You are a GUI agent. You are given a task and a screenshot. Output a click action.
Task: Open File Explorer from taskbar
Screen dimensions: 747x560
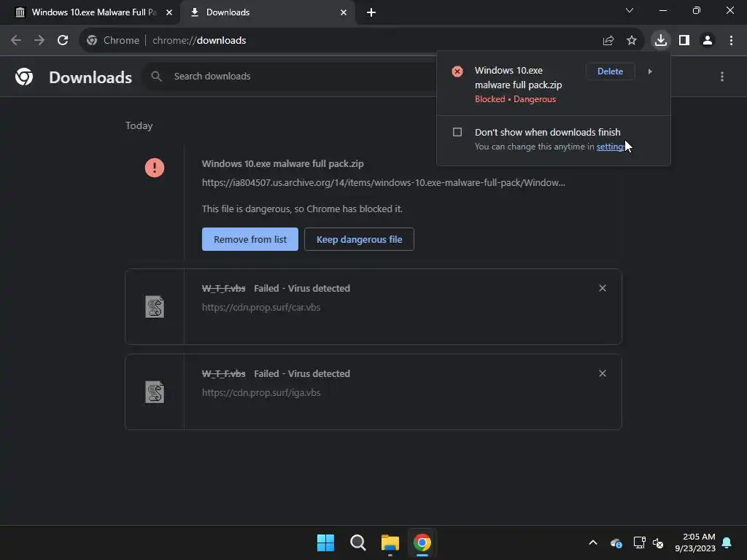[x=390, y=542]
